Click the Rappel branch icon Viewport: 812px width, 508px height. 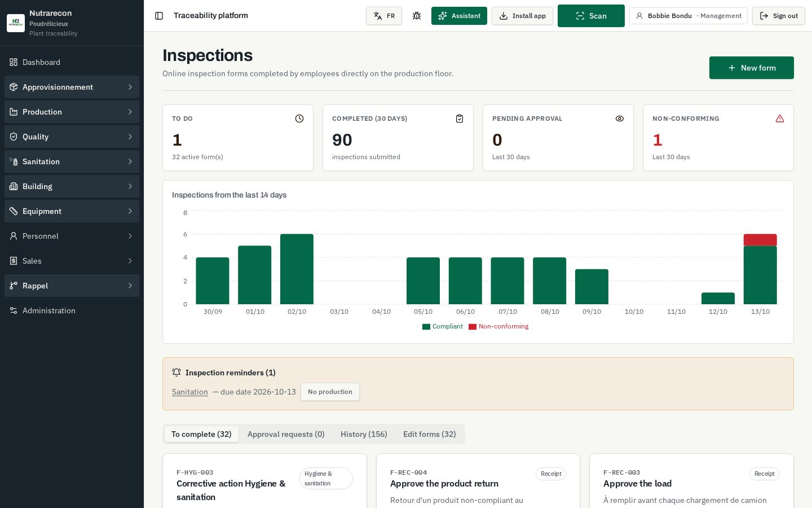14,286
